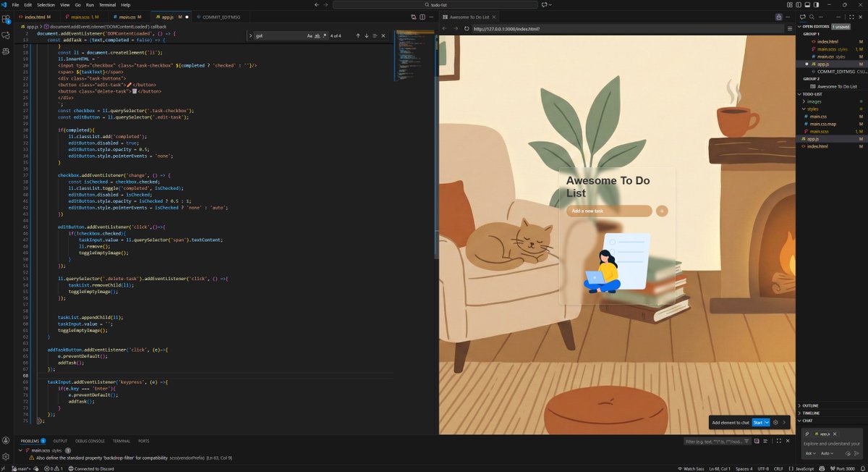Switch to the OUTPUT panel tab
Image resolution: width=868 pixels, height=472 pixels.
pos(60,441)
